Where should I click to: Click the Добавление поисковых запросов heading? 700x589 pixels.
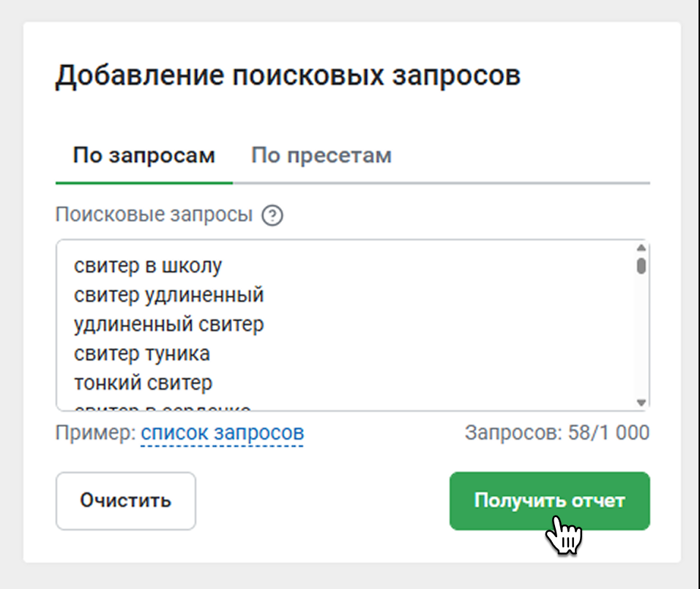[288, 75]
